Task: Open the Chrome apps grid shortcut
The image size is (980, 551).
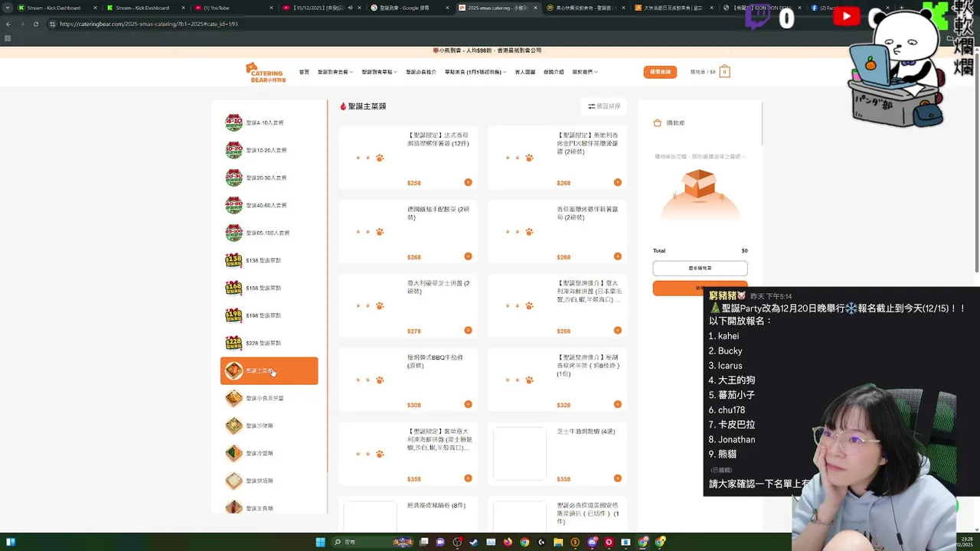Action: 8,38
